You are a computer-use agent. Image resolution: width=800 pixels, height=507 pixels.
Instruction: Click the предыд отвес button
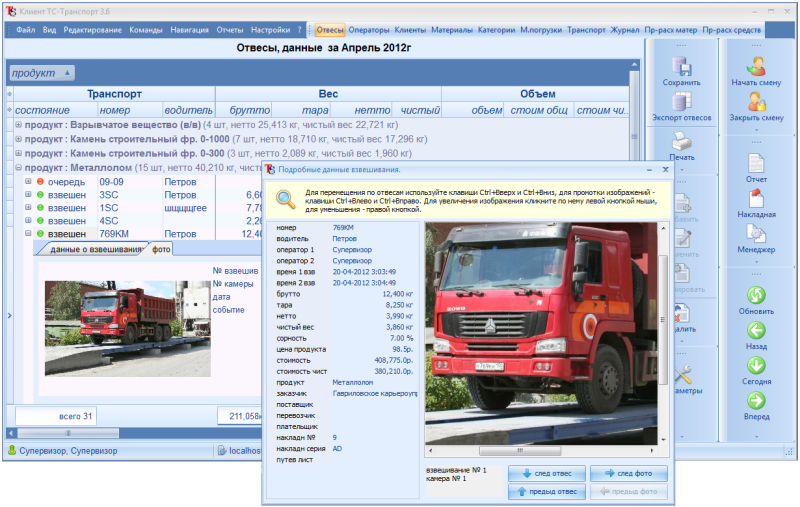click(x=547, y=492)
